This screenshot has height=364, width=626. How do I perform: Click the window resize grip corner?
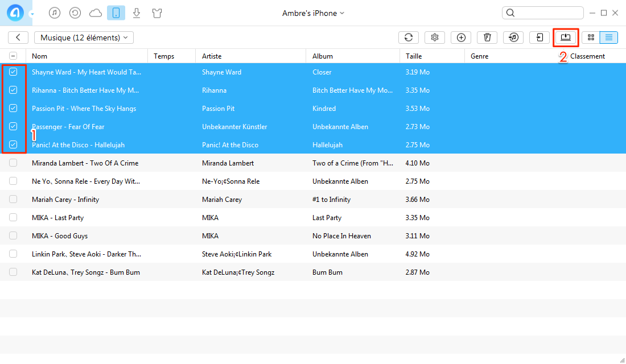pyautogui.click(x=622, y=360)
